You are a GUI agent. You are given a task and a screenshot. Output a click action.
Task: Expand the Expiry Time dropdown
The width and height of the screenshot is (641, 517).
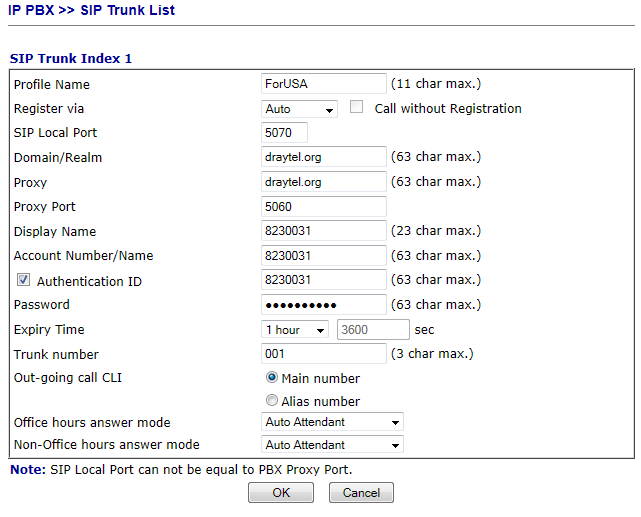[295, 330]
